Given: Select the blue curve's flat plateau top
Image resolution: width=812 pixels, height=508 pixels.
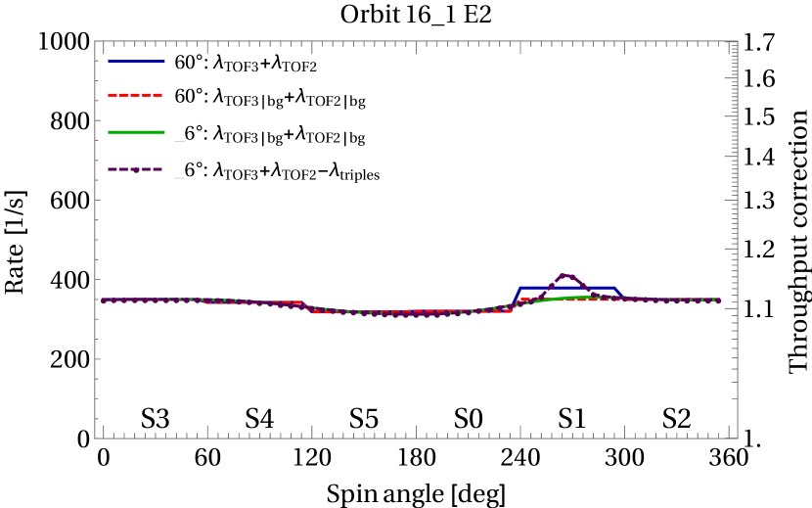Looking at the screenshot, I should pos(567,288).
